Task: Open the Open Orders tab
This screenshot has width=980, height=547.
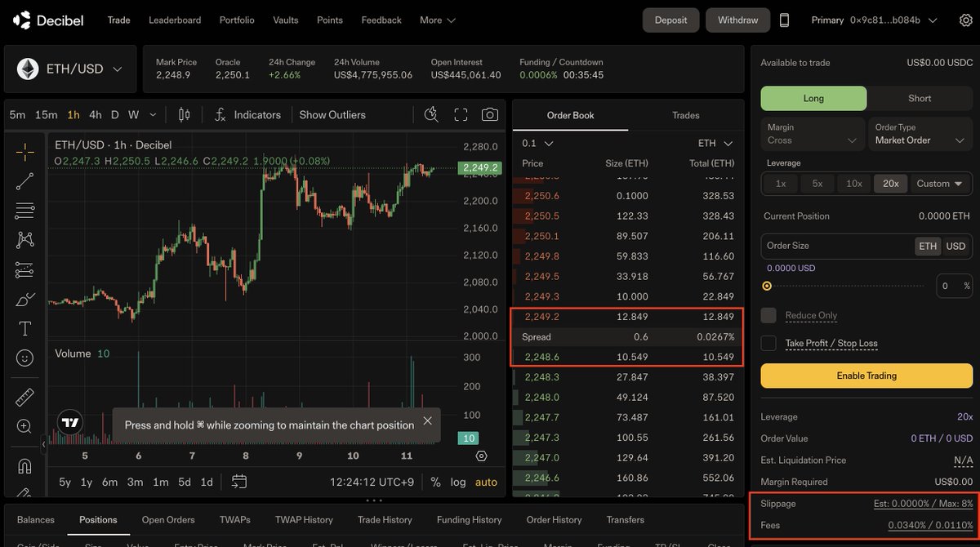Action: click(x=168, y=519)
